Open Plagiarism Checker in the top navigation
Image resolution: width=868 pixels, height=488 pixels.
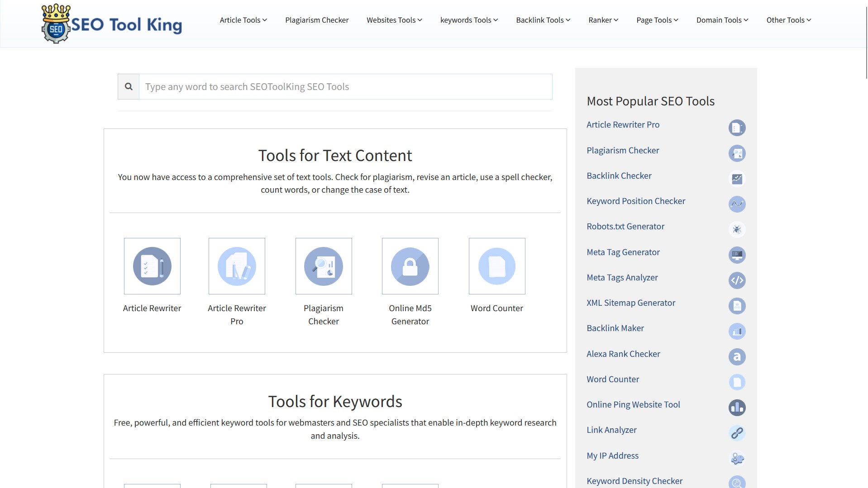click(317, 20)
